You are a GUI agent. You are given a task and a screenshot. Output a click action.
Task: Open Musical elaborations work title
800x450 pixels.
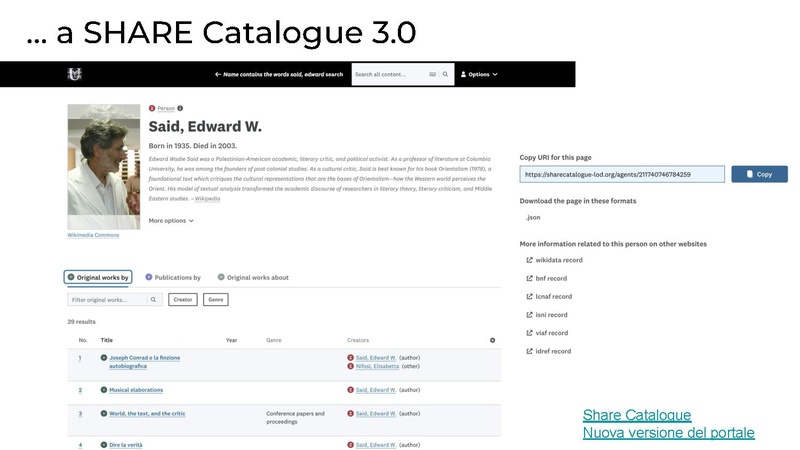click(x=136, y=390)
